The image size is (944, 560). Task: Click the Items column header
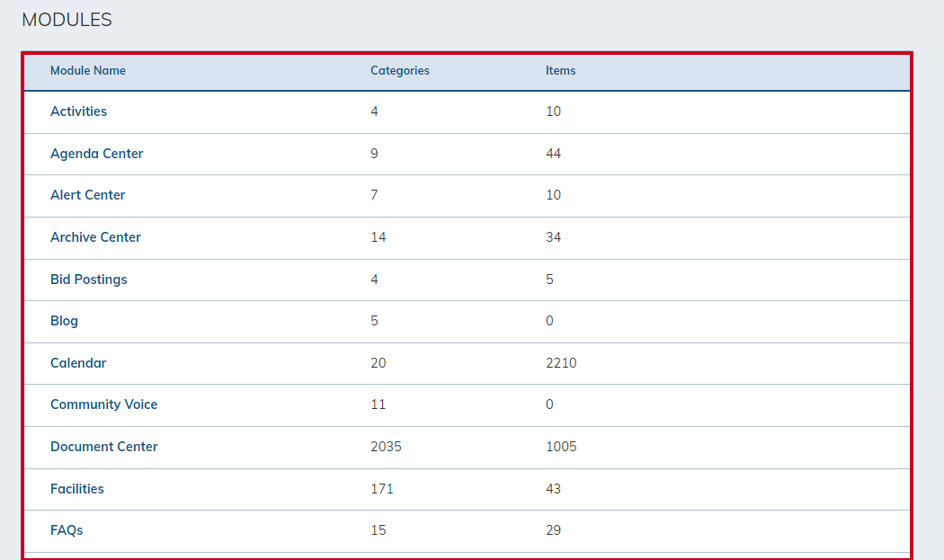pyautogui.click(x=560, y=70)
